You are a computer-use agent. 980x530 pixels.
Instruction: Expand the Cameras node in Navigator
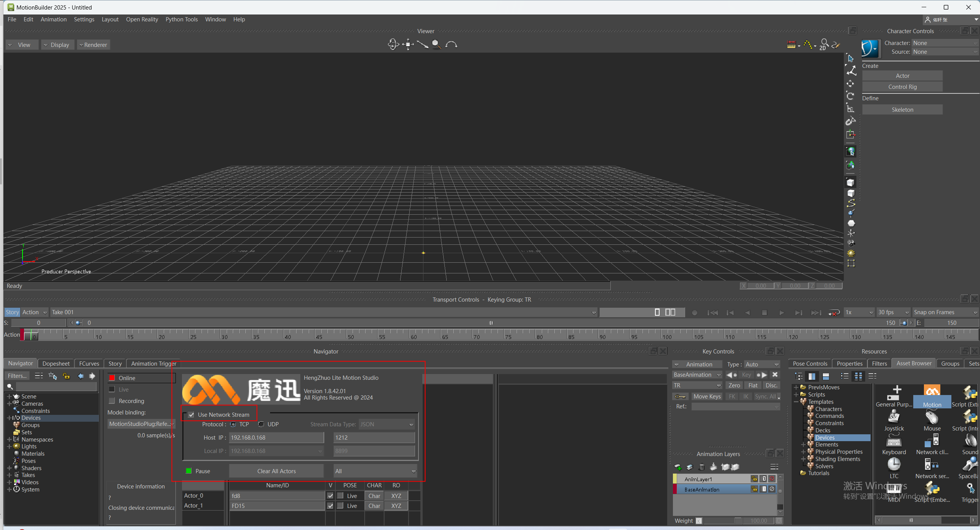click(9, 404)
